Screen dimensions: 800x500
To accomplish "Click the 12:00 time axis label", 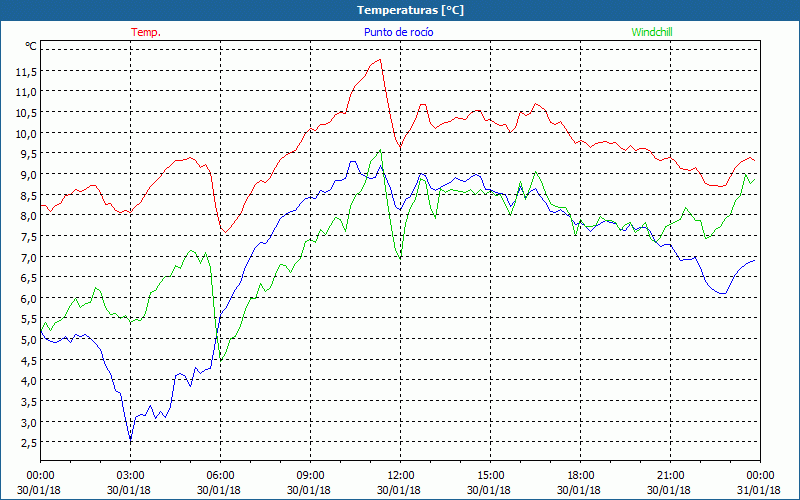I will coord(401,476).
